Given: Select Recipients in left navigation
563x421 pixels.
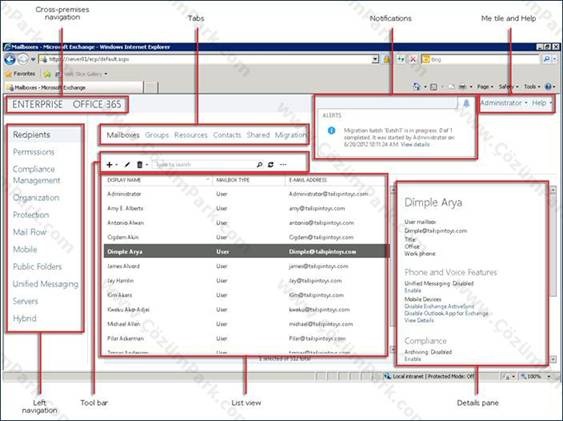Looking at the screenshot, I should (32, 135).
